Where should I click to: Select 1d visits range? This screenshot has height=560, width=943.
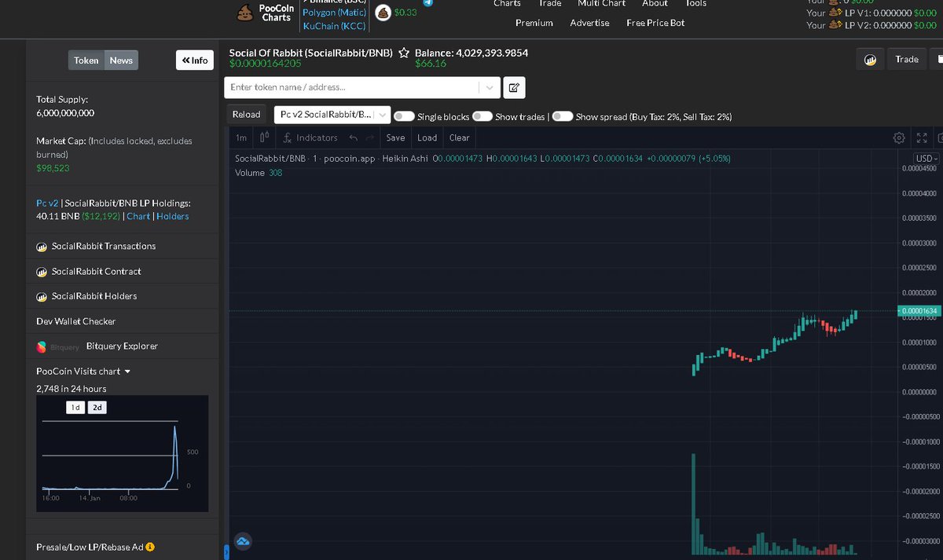click(75, 408)
